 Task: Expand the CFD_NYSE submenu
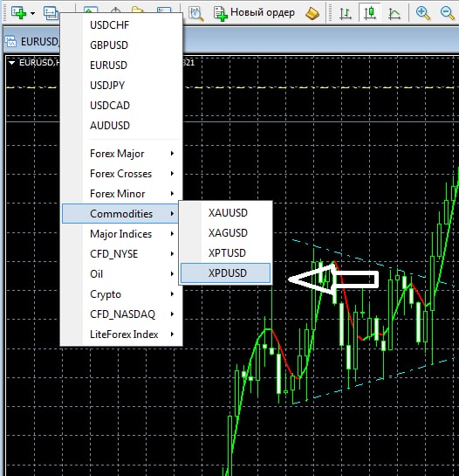pyautogui.click(x=121, y=253)
